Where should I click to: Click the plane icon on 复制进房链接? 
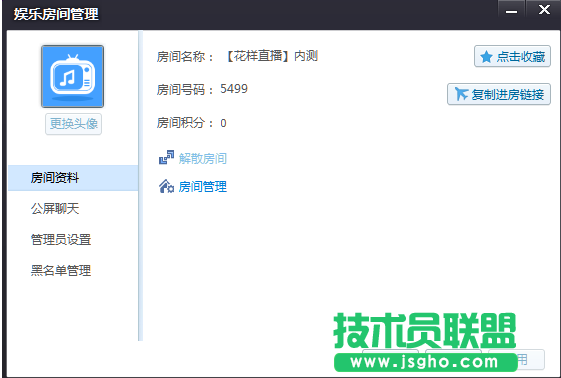coord(461,94)
